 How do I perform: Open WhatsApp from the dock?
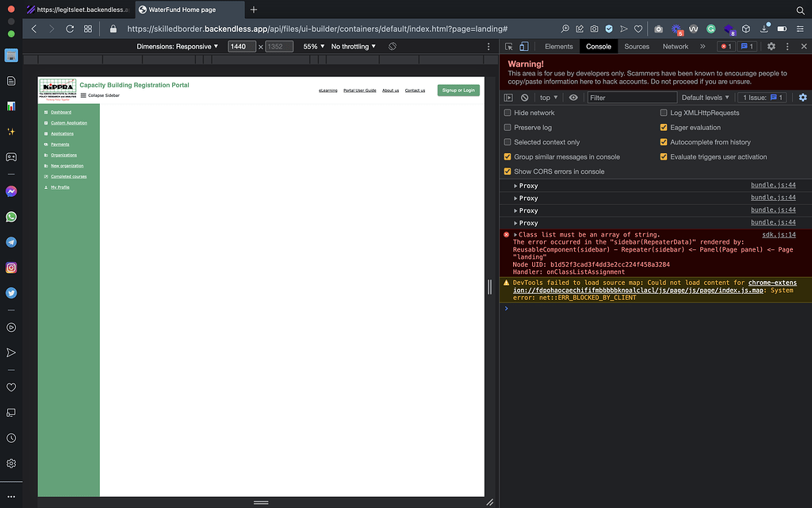[x=10, y=216]
